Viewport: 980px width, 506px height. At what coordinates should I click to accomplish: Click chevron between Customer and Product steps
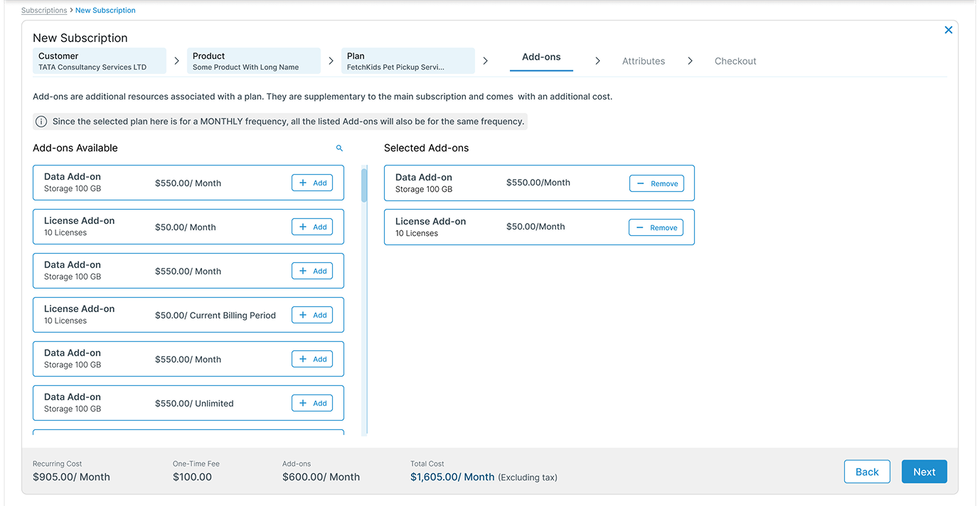176,61
